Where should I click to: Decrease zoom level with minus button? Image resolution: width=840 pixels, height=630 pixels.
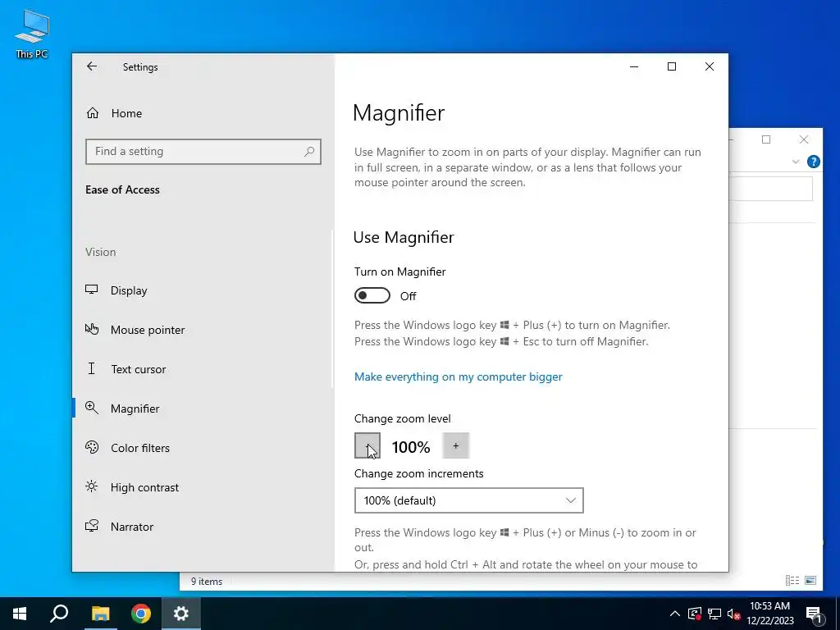click(x=367, y=445)
